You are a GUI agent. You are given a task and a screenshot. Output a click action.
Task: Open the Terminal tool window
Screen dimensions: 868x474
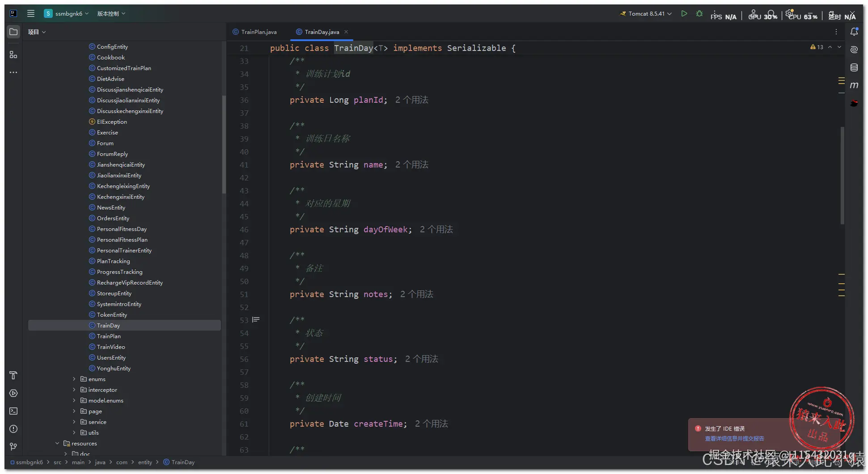tap(13, 411)
